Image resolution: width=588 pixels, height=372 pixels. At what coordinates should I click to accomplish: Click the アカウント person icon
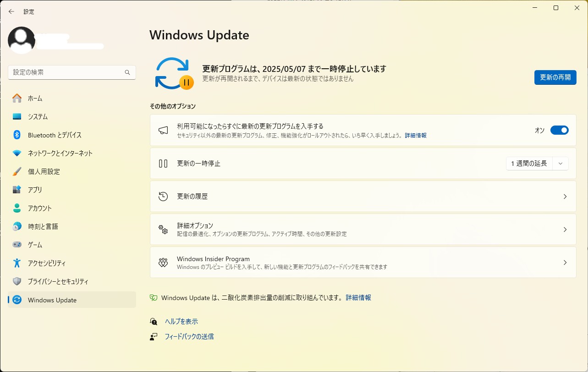tap(17, 208)
